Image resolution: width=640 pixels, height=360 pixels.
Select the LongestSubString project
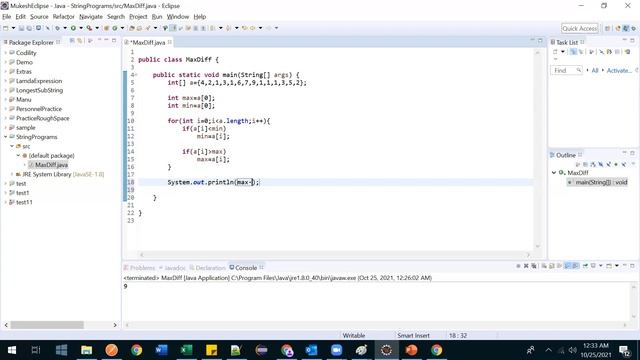point(36,90)
